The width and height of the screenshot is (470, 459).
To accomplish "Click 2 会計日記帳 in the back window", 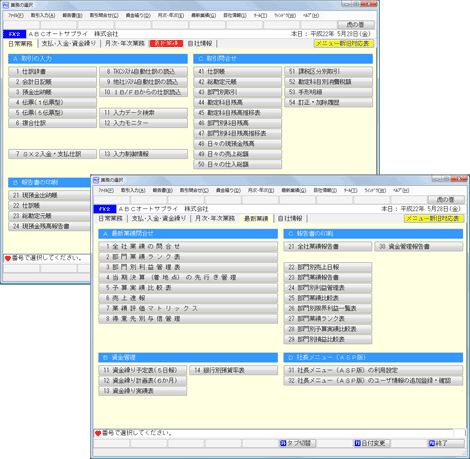I will pyautogui.click(x=53, y=82).
